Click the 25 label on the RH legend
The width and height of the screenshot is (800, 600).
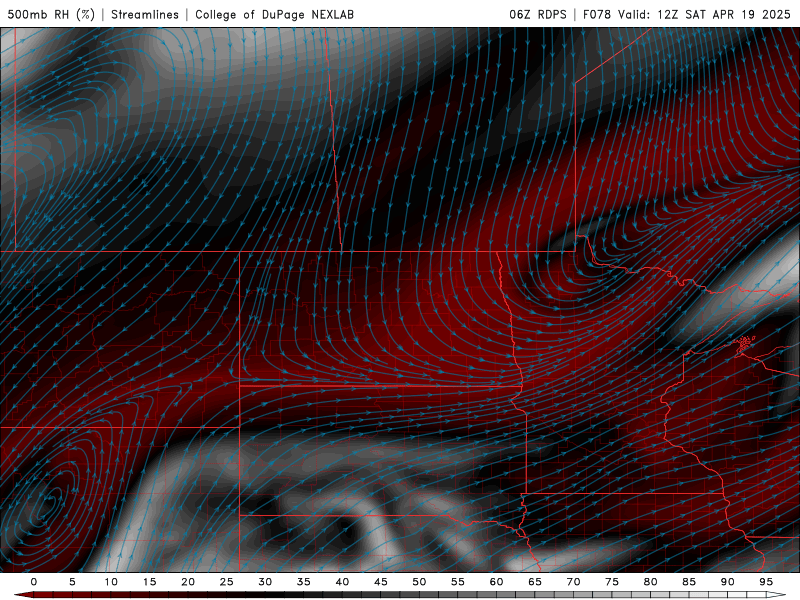pos(227,582)
